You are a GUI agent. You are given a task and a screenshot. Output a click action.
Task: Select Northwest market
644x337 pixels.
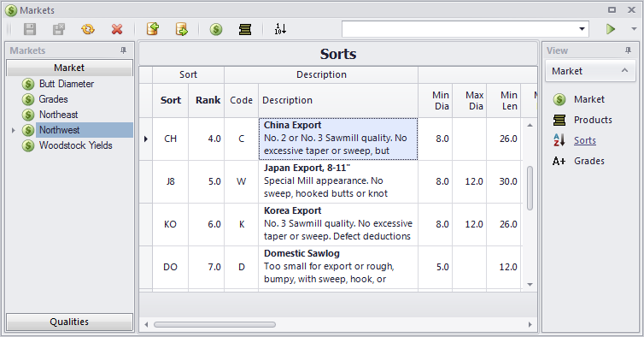tap(85, 130)
